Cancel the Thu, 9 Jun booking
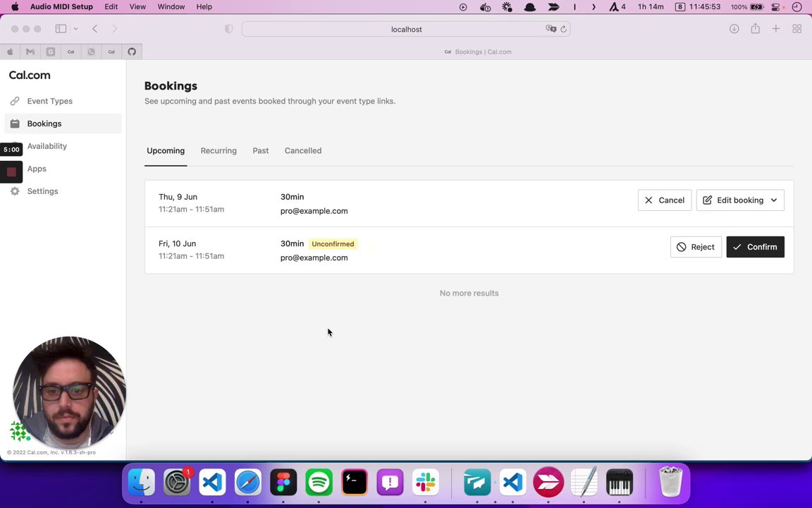Viewport: 812px width, 508px height. [665, 200]
